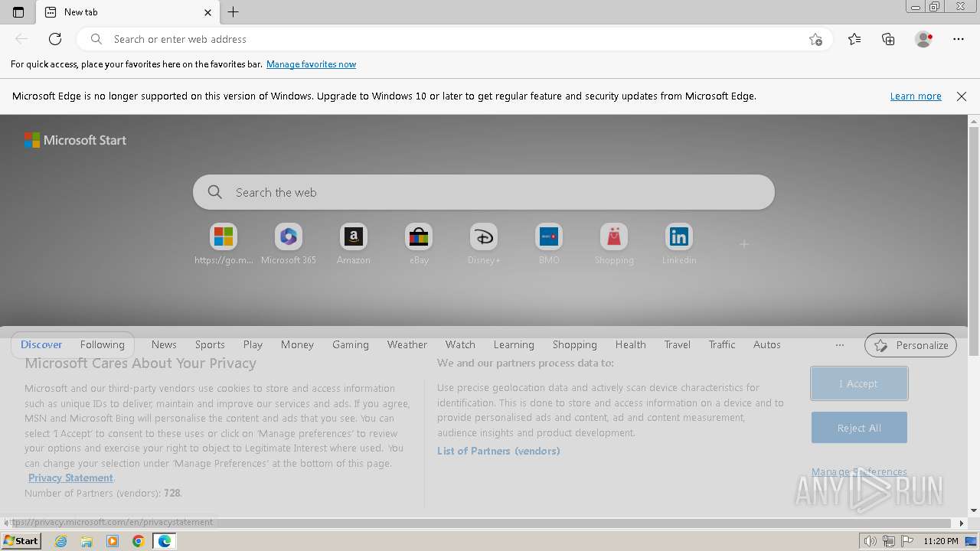Open a new tab with plus button
This screenshot has height=551, width=980.
tap(234, 12)
